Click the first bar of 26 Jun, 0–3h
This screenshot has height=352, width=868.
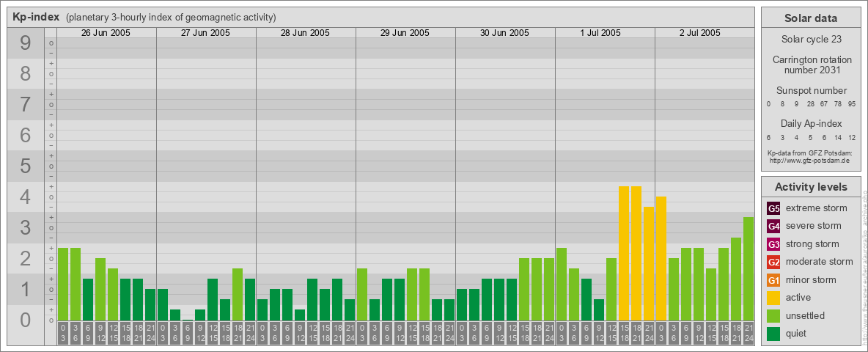(x=63, y=285)
